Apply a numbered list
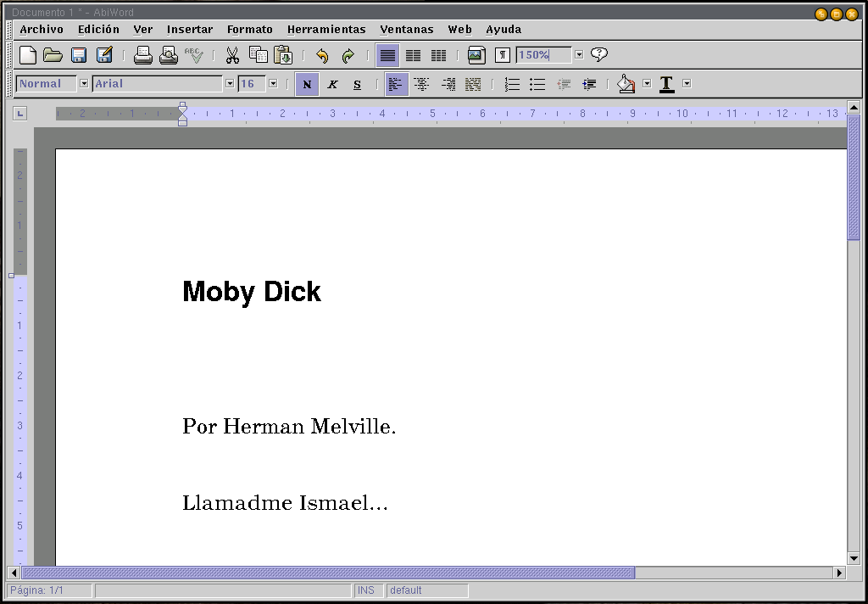Screen dimensions: 868x604 [x=512, y=84]
